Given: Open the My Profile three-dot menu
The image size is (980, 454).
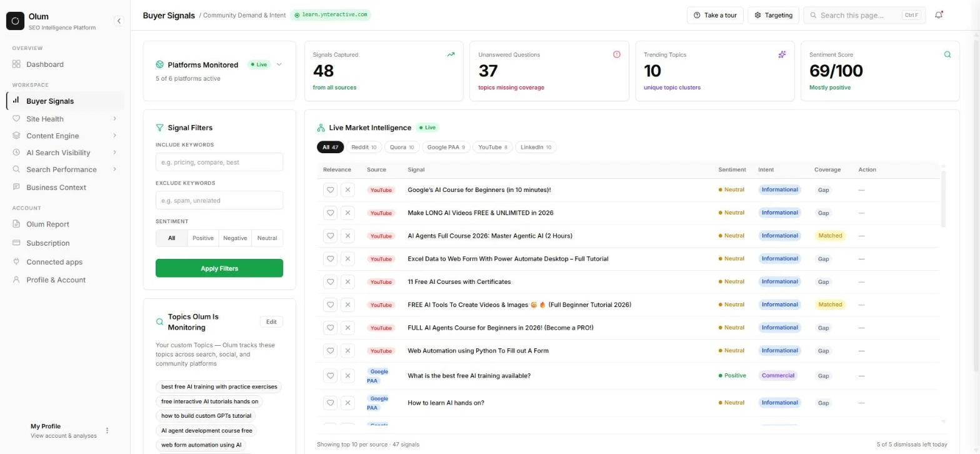Looking at the screenshot, I should coord(107,430).
